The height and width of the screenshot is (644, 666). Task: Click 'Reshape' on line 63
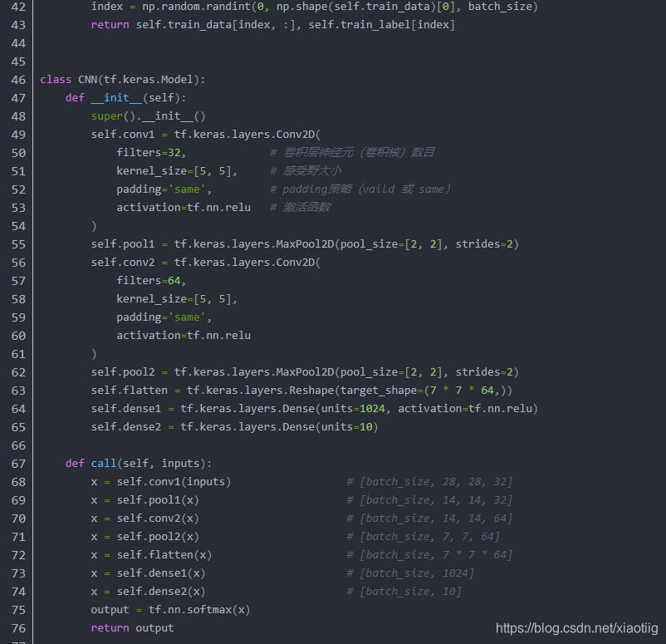point(311,391)
